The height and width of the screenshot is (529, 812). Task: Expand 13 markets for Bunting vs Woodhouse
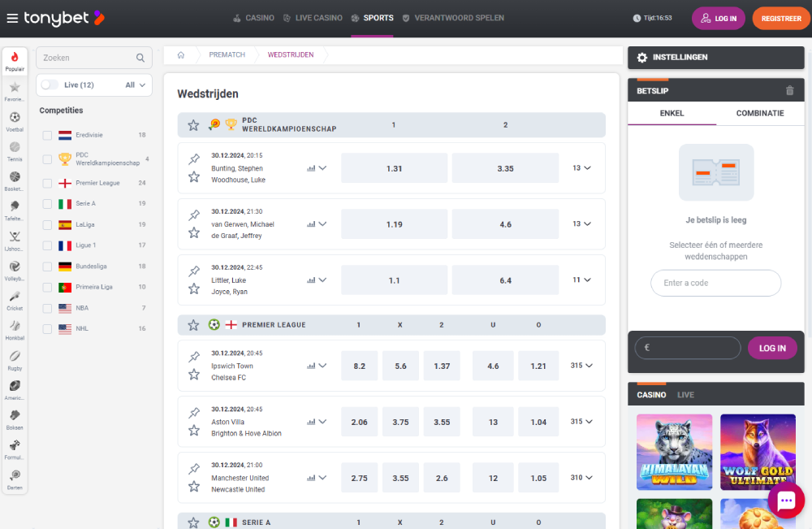(581, 168)
